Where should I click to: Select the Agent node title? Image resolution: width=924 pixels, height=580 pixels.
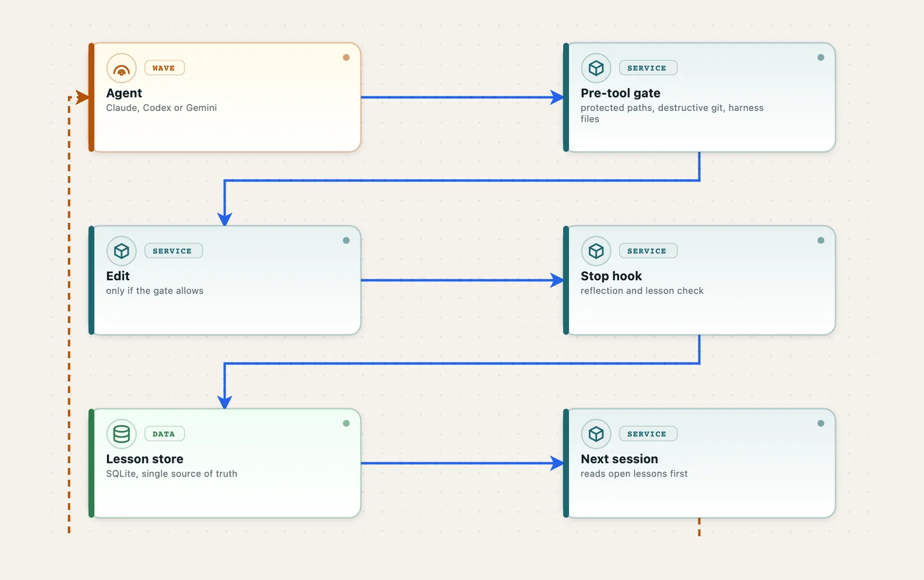[x=124, y=93]
